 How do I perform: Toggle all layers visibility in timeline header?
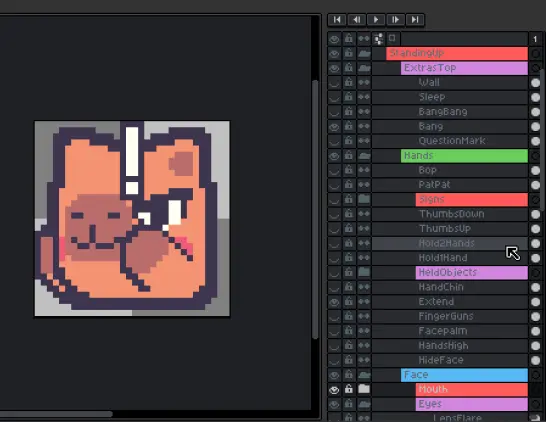pyautogui.click(x=334, y=39)
